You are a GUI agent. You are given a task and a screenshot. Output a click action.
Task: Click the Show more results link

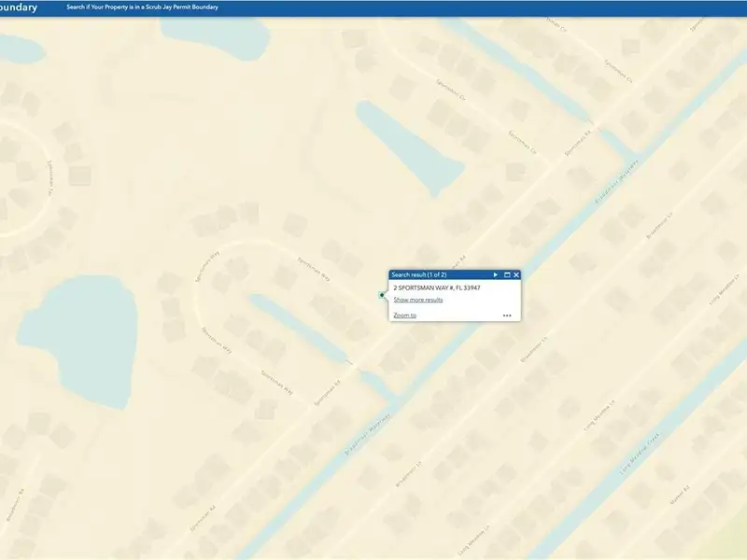pyautogui.click(x=417, y=300)
